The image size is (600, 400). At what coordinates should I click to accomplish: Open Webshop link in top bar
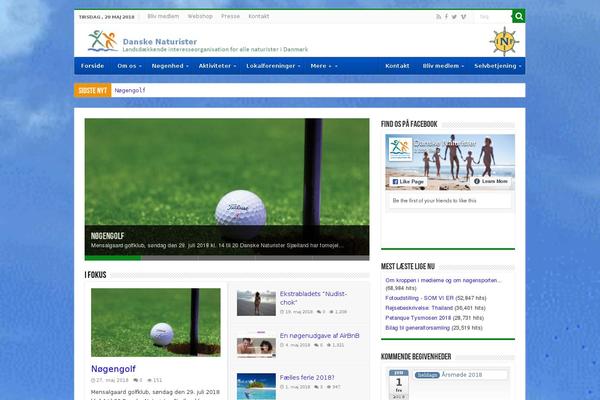200,16
